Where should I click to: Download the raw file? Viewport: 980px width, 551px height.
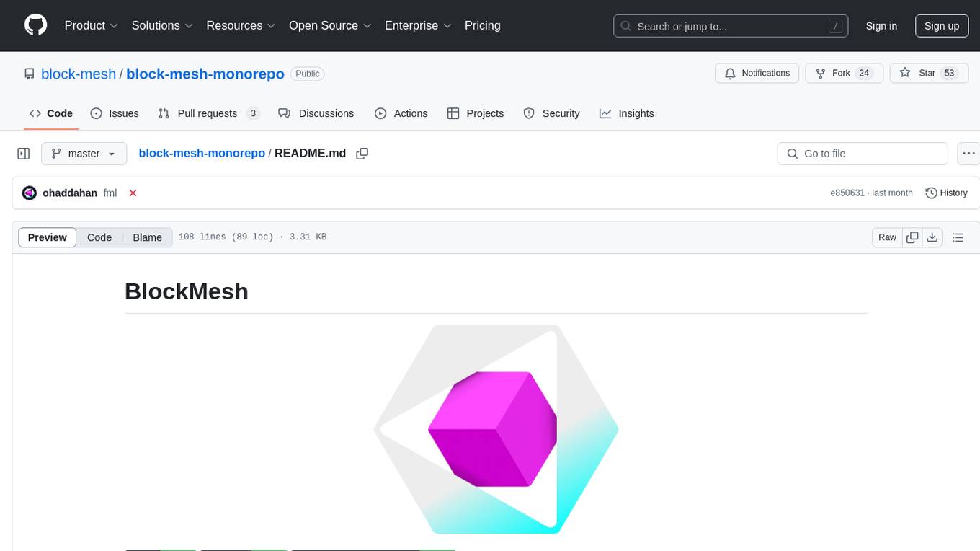(932, 237)
